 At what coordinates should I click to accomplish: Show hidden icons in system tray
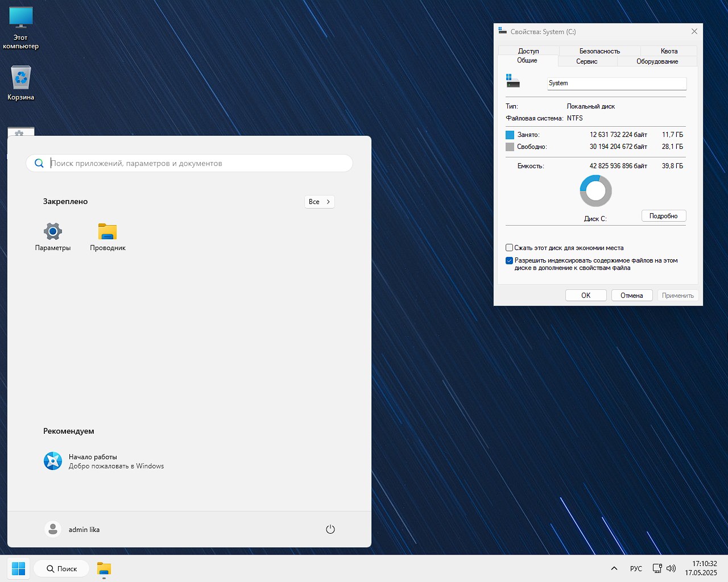[614, 568]
